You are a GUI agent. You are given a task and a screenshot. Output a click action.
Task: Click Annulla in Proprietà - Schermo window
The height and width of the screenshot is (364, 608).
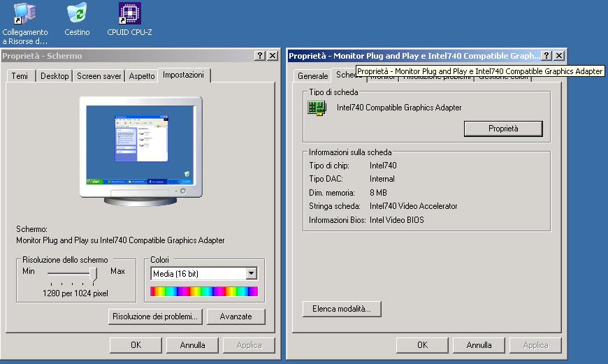pyautogui.click(x=192, y=345)
